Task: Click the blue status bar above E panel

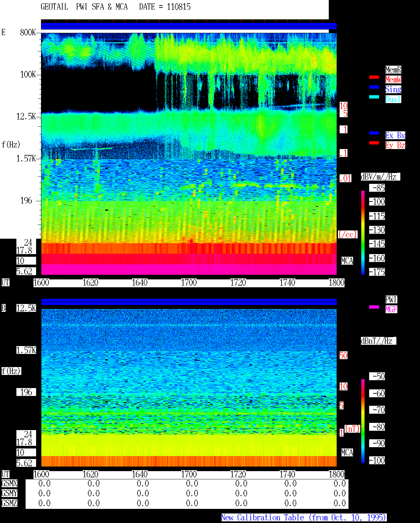Action: coord(189,26)
